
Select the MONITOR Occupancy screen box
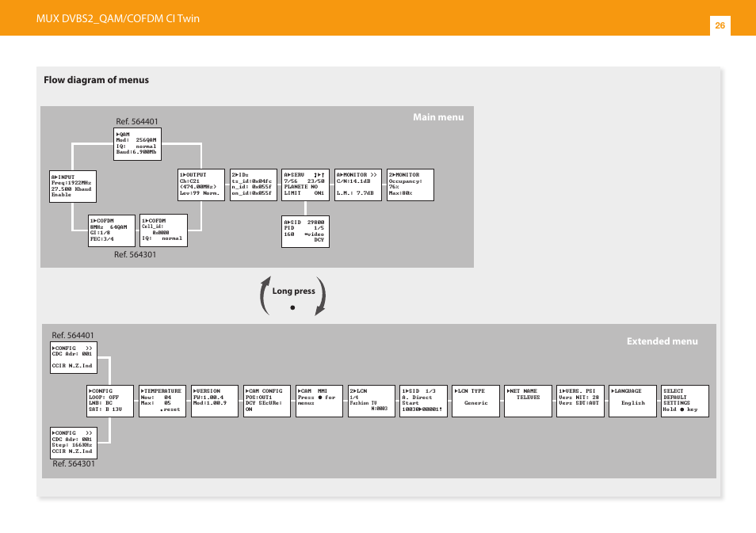[x=410, y=185]
